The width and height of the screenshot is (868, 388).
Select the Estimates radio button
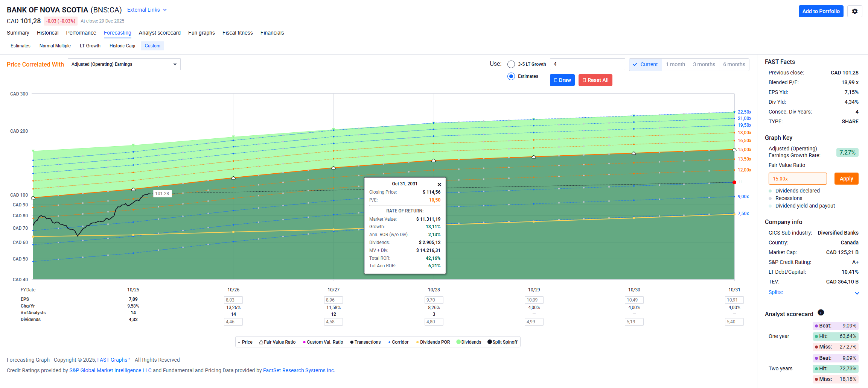(x=511, y=76)
